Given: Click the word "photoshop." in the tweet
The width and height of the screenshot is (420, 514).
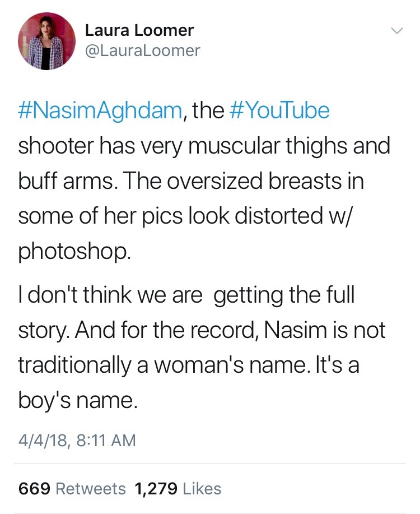Looking at the screenshot, I should click(75, 251).
